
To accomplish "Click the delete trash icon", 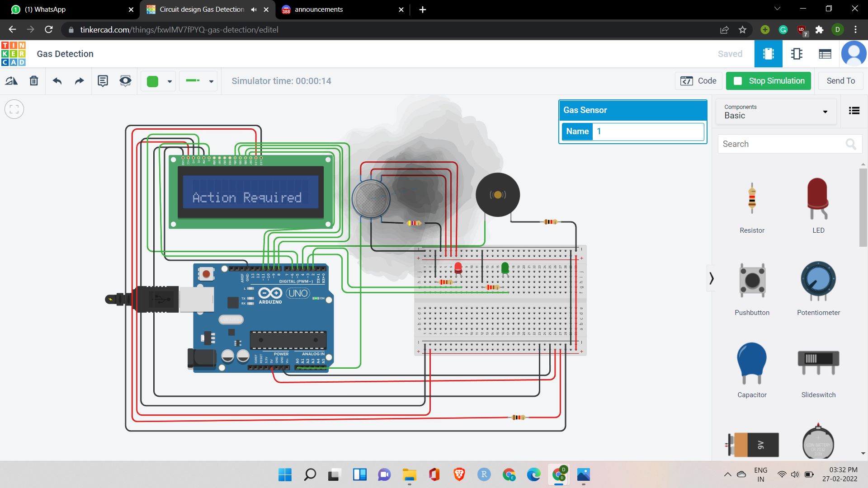I will point(34,81).
